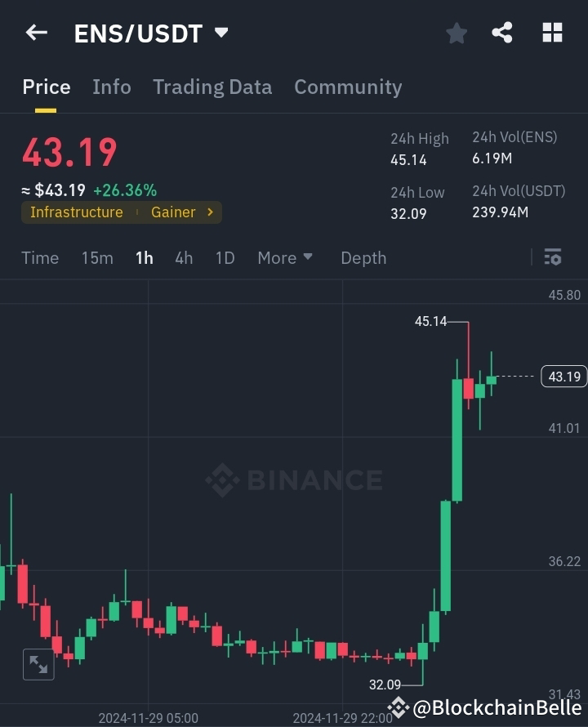Expand the chart to fullscreen mode
Image resolution: width=588 pixels, height=727 pixels.
point(38,664)
